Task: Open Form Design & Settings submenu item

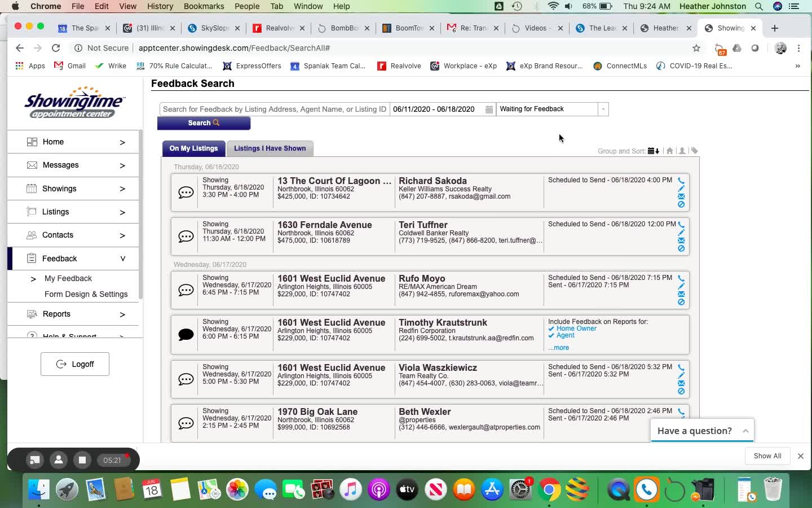Action: [x=86, y=294]
